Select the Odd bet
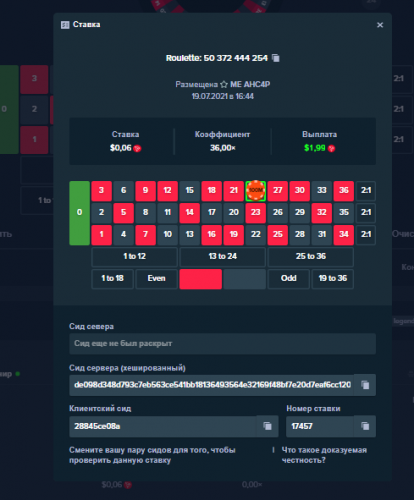 (288, 279)
